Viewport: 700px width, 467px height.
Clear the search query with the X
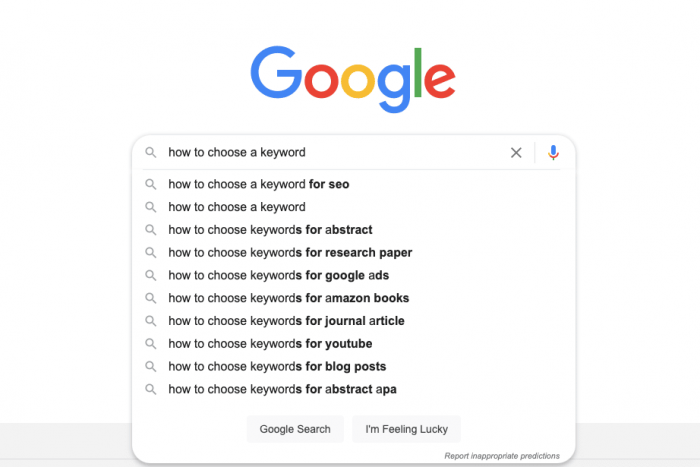pos(516,153)
